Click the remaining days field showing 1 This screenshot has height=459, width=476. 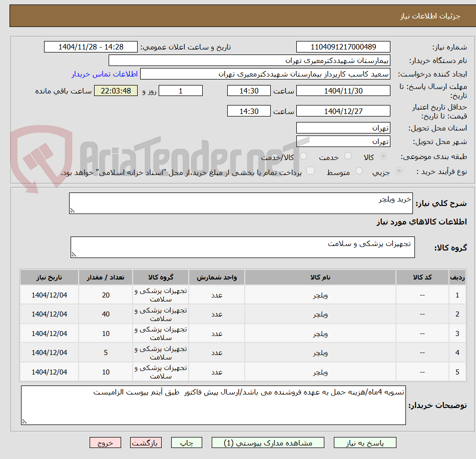pos(181,90)
